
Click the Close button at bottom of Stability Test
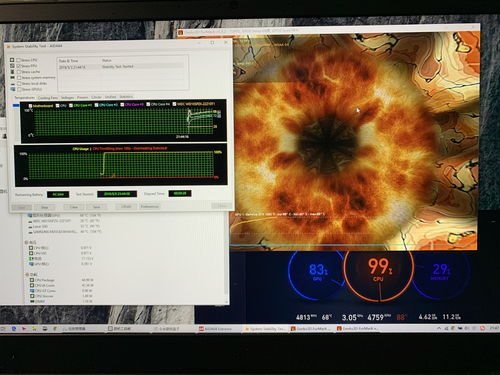pyautogui.click(x=221, y=206)
